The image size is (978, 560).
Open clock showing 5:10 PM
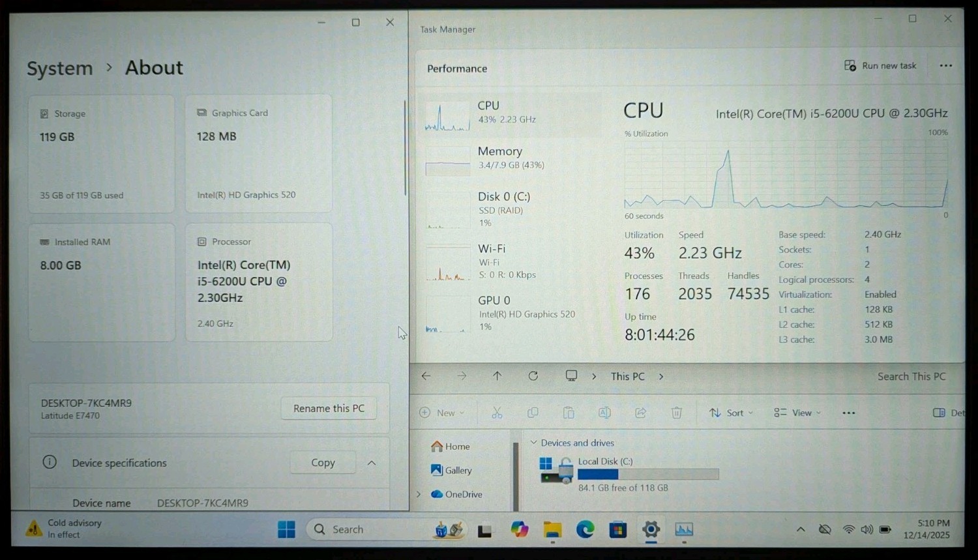click(x=926, y=529)
